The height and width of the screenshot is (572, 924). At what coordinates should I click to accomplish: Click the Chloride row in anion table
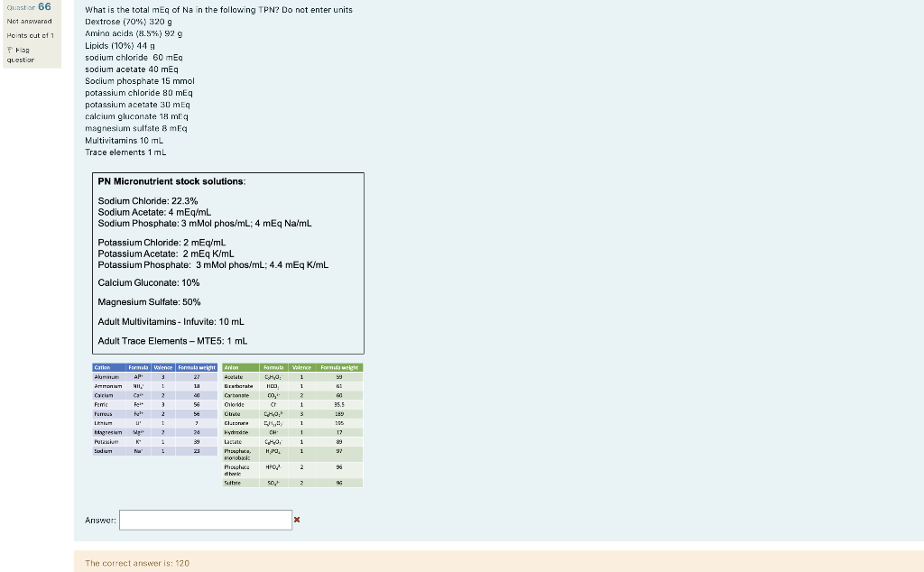click(293, 405)
